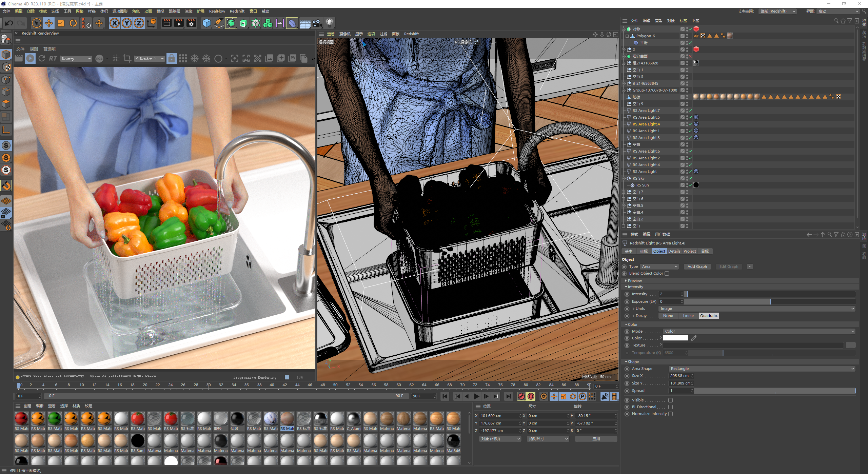Open the Redshift menu in the menu bar
This screenshot has height=474, width=868.
[x=237, y=11]
